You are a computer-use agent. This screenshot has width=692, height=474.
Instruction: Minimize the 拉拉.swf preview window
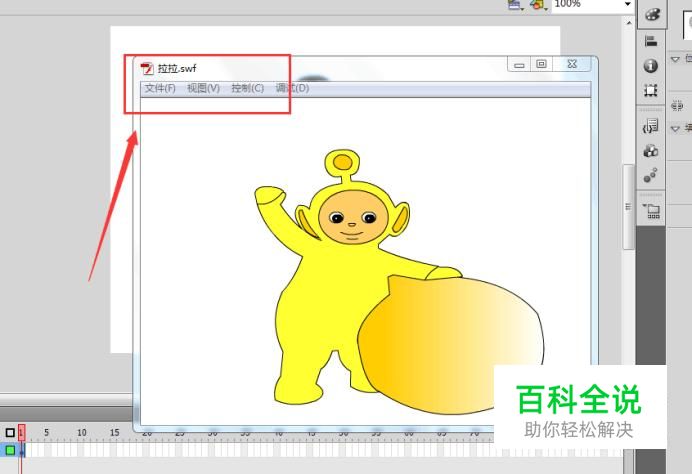point(519,65)
